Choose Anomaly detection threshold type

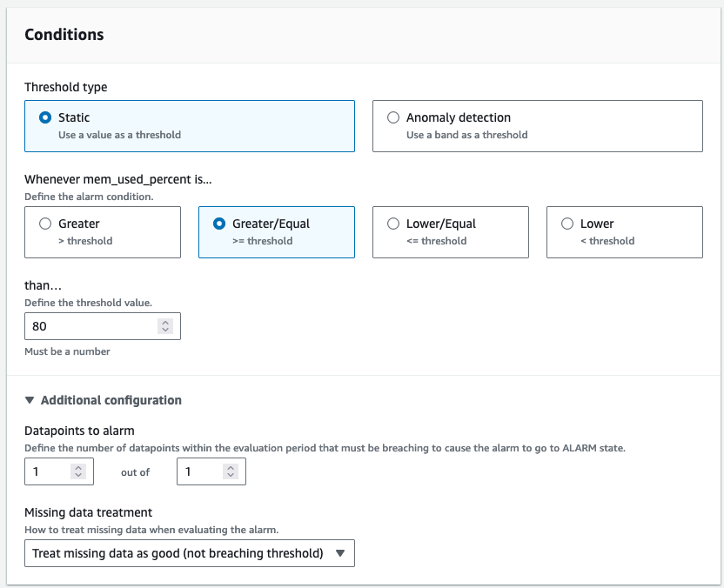click(393, 117)
